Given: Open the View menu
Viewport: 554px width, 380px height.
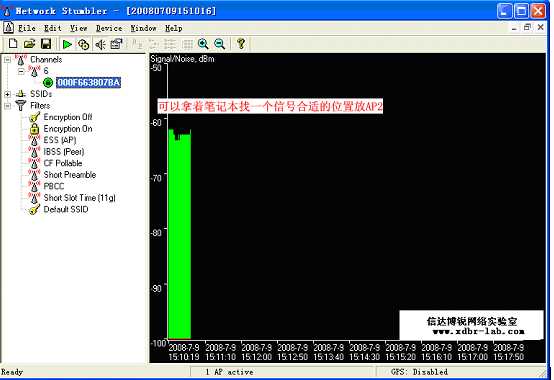Looking at the screenshot, I should coord(78,28).
